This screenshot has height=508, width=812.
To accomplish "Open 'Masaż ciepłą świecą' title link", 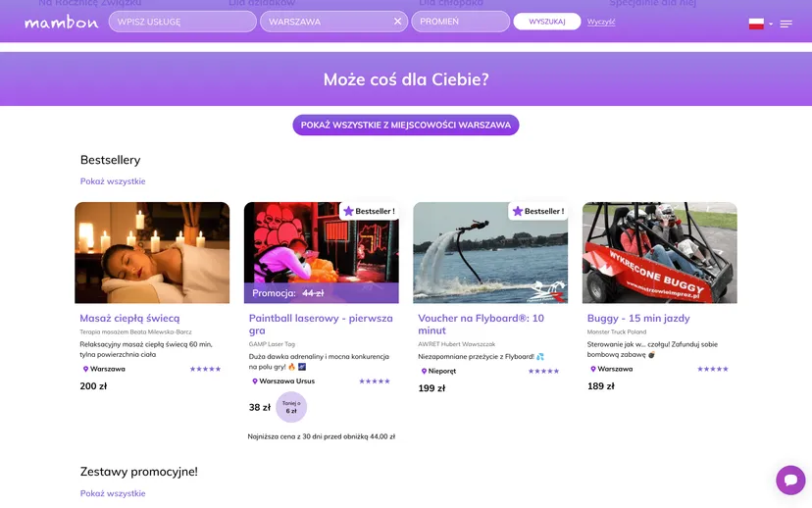I will [x=130, y=319].
